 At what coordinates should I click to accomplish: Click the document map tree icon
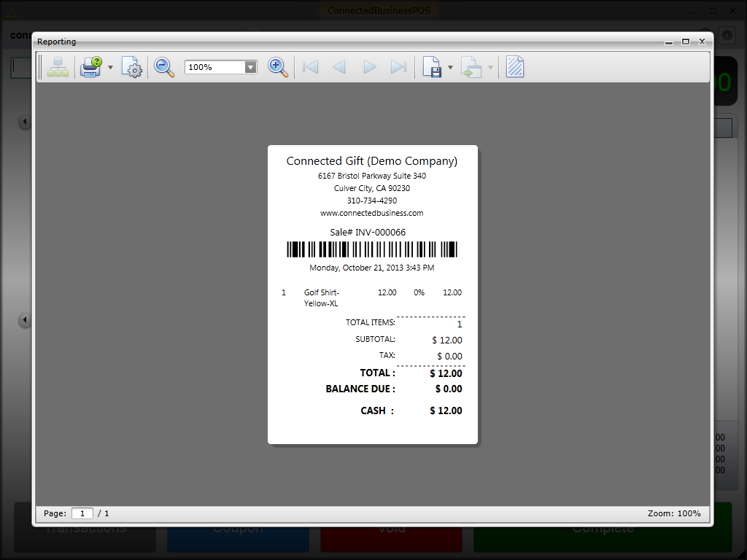[x=58, y=68]
